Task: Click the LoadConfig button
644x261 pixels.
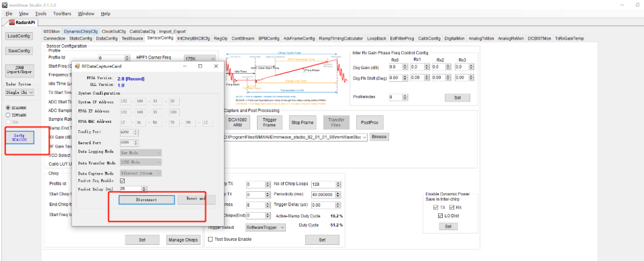Action: 19,36
